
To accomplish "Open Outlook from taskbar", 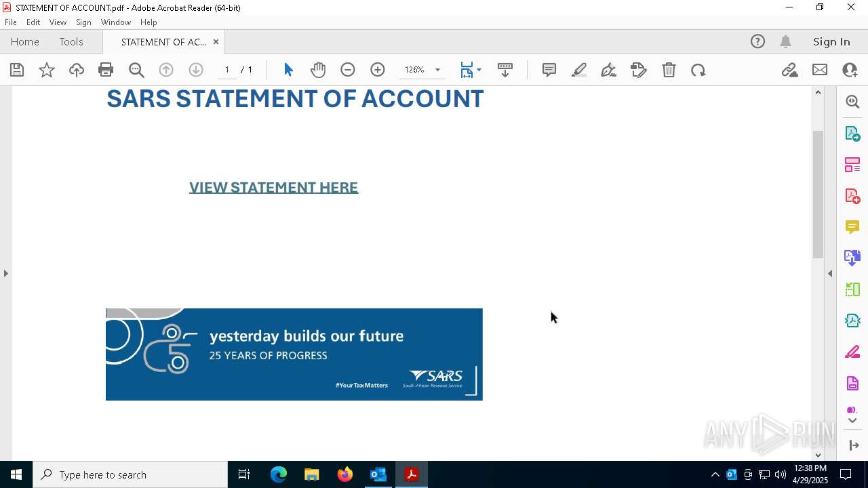I will point(378,474).
